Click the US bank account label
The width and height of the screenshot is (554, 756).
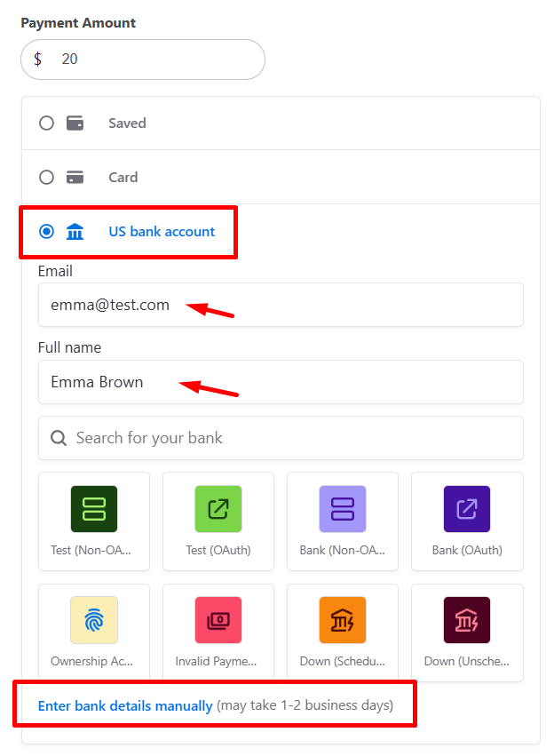coord(162,232)
